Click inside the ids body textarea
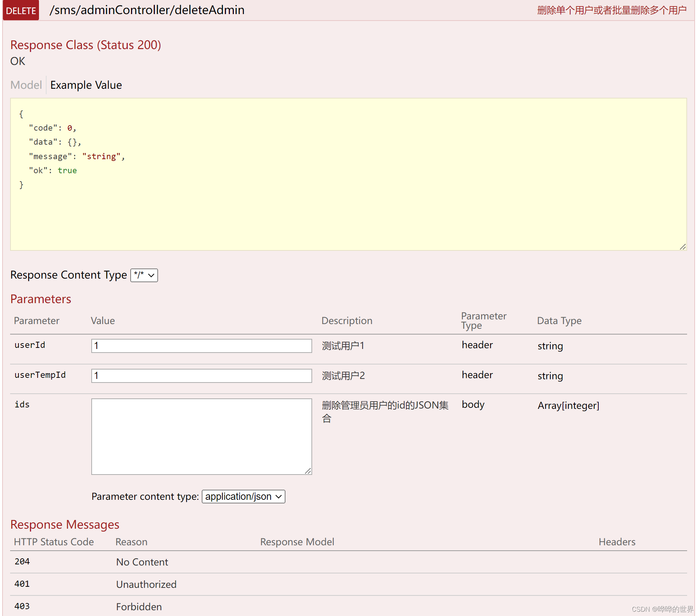The width and height of the screenshot is (699, 616). 201,436
